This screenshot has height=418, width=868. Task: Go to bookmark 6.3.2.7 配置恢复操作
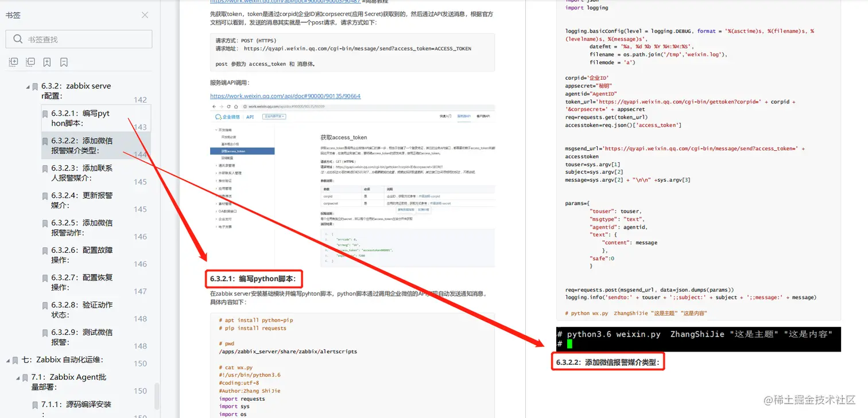(82, 282)
